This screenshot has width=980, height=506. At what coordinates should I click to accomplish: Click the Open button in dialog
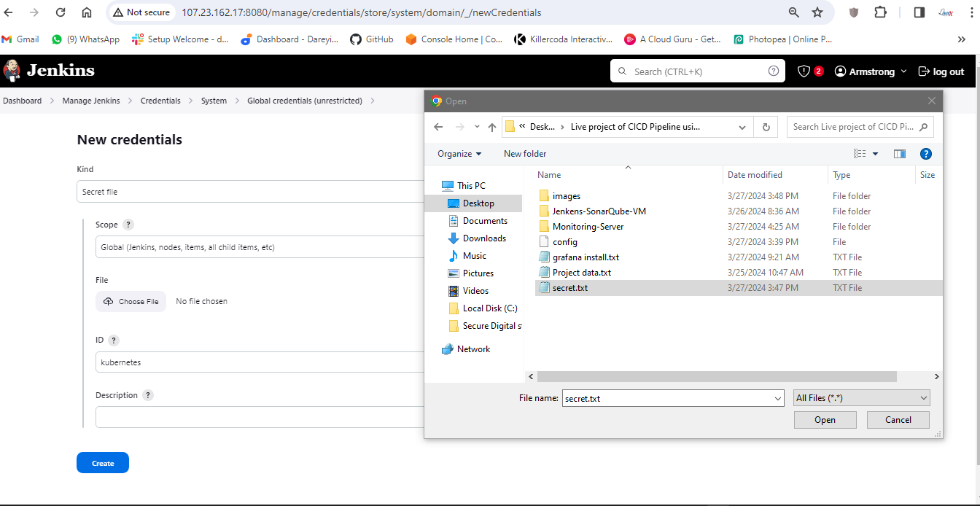click(x=825, y=420)
